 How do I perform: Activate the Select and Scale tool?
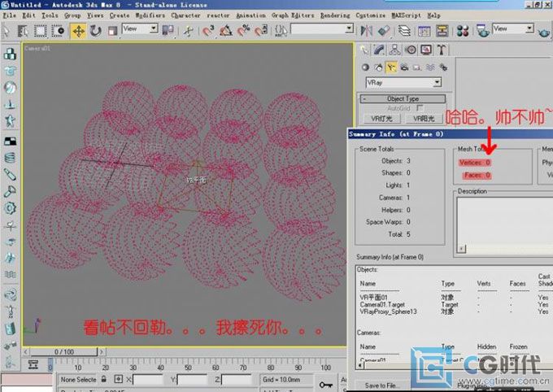click(112, 31)
